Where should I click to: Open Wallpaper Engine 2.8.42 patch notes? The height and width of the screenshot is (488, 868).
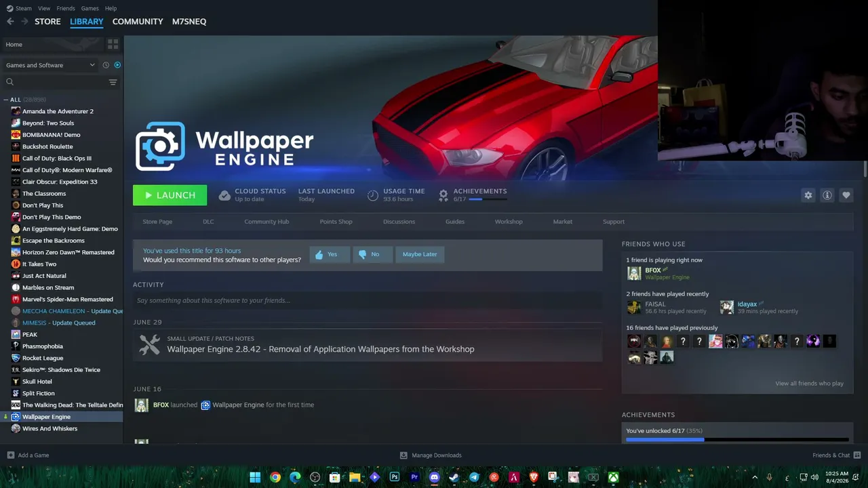(x=368, y=345)
